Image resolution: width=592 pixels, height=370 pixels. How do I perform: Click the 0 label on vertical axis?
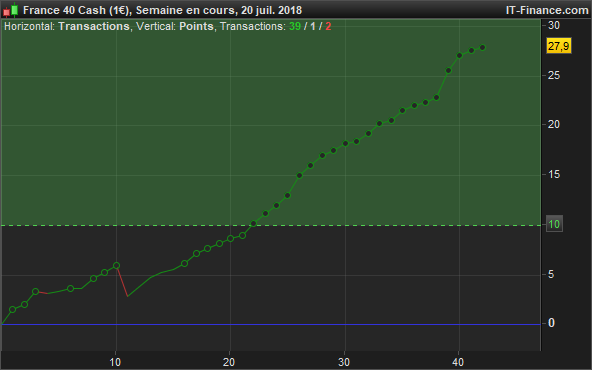coord(551,323)
